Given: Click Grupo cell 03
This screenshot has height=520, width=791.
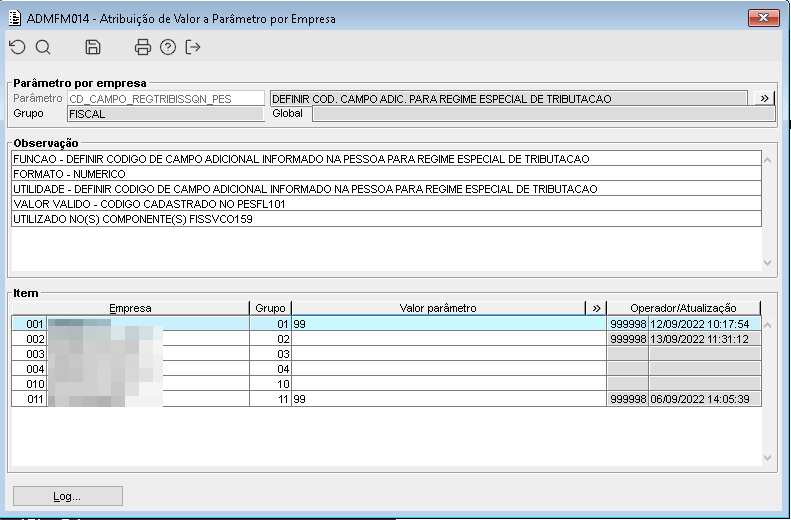Looking at the screenshot, I should pos(270,354).
